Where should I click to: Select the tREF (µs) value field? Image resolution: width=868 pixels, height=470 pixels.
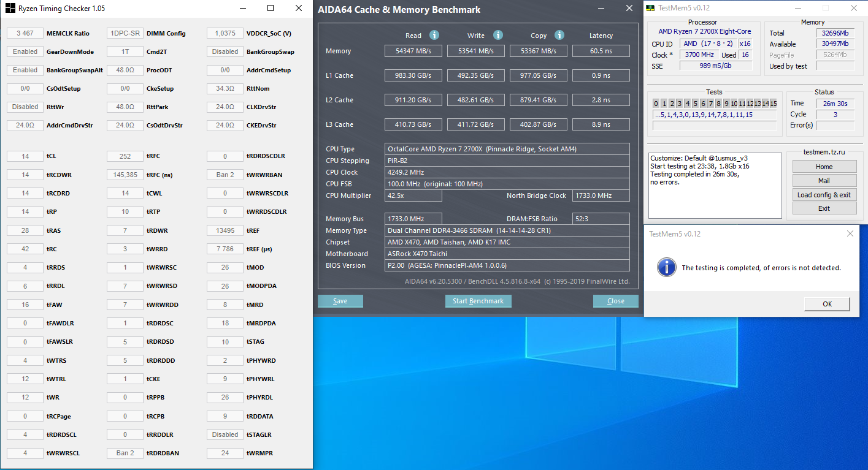pyautogui.click(x=225, y=249)
